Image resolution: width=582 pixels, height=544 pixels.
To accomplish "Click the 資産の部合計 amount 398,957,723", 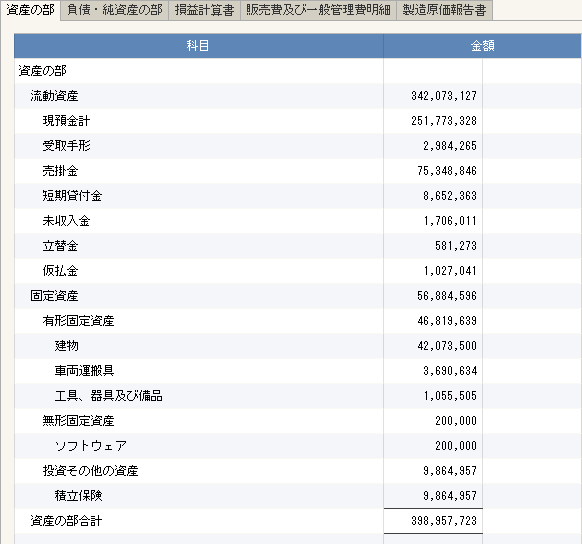I will [x=444, y=521].
